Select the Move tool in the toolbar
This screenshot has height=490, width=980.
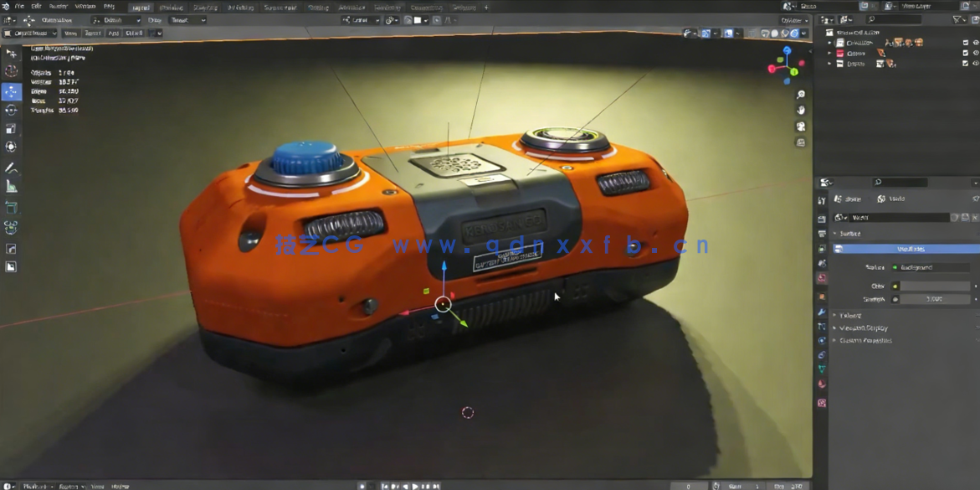click(11, 90)
